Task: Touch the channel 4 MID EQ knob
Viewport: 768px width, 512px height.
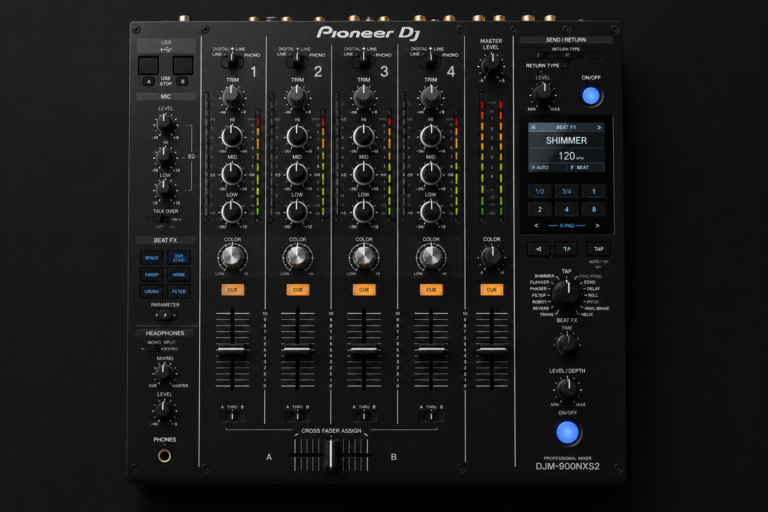Action: [431, 173]
